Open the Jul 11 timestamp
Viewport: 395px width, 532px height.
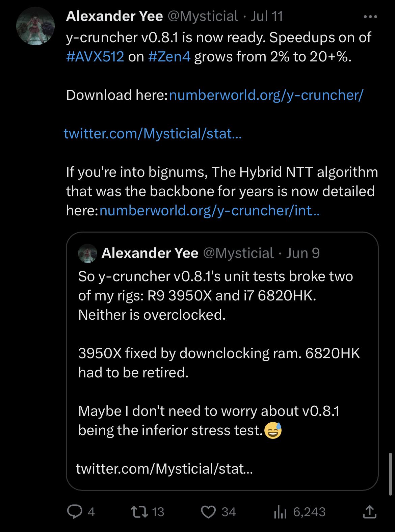[x=267, y=16]
